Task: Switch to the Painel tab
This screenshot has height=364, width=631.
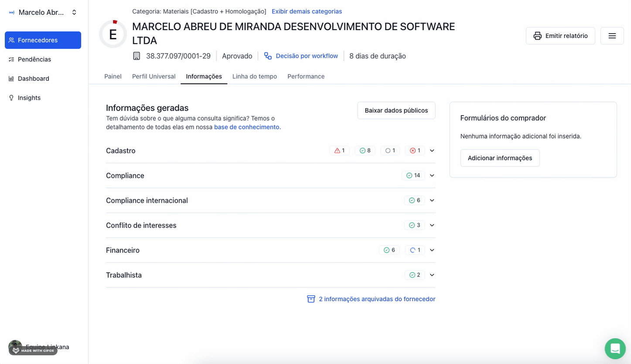Action: 113,76
